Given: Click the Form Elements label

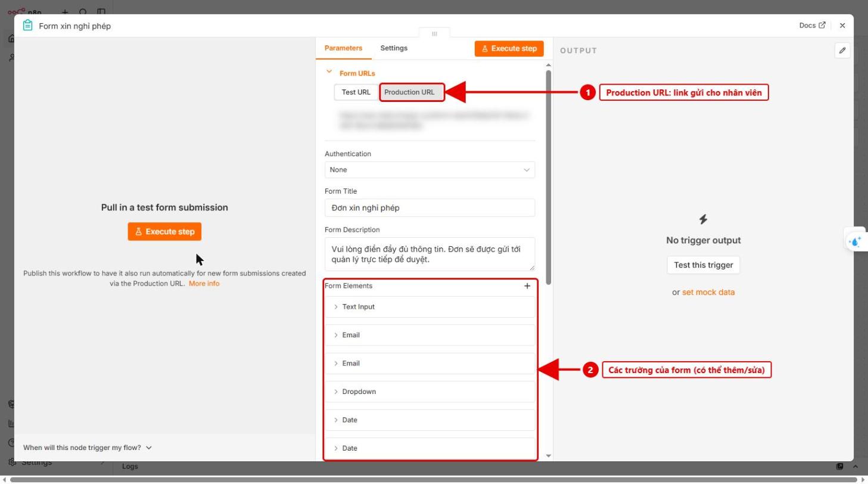Looking at the screenshot, I should tap(349, 286).
